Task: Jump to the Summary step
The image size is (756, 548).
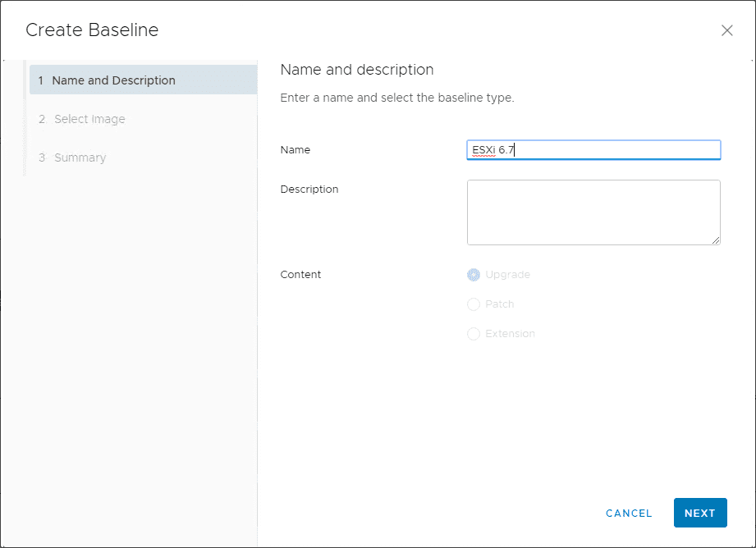Action: [x=80, y=158]
